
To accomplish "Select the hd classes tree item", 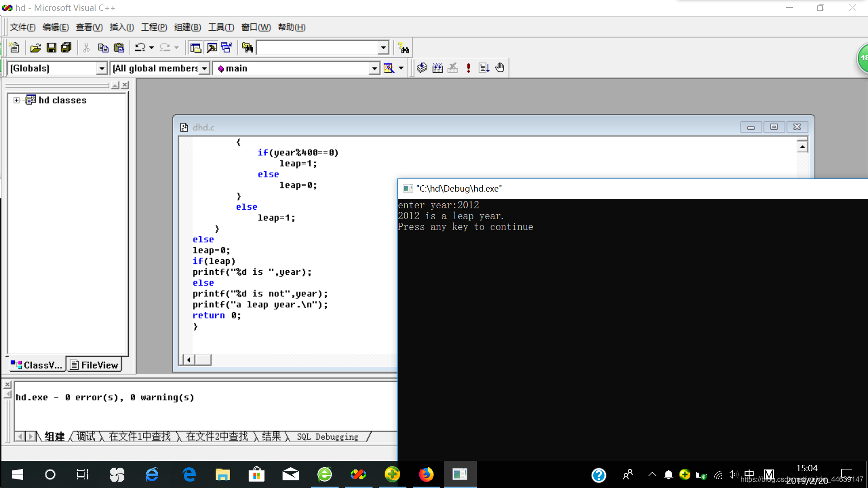I will tap(62, 100).
